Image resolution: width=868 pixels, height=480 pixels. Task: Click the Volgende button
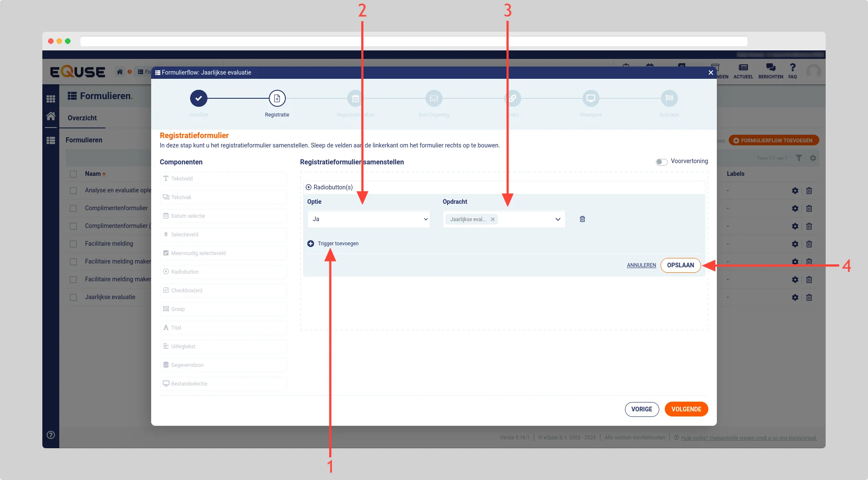pyautogui.click(x=686, y=409)
